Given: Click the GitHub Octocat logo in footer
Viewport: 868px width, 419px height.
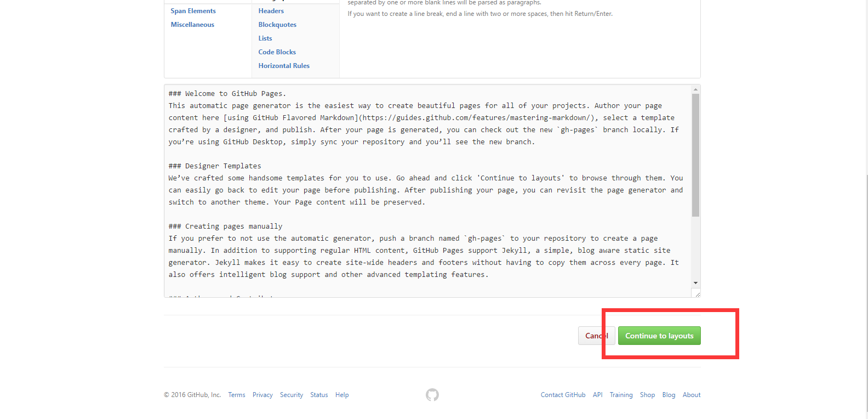Looking at the screenshot, I should [x=432, y=395].
